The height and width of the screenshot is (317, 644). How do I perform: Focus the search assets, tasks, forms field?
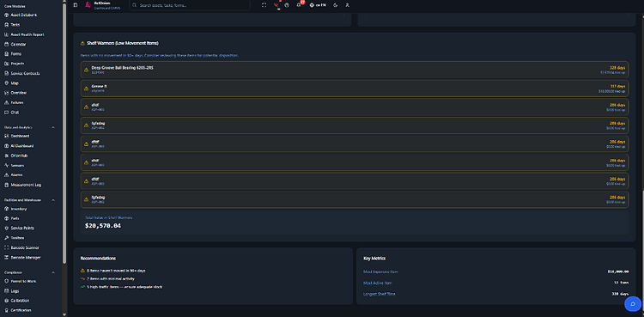click(x=190, y=5)
